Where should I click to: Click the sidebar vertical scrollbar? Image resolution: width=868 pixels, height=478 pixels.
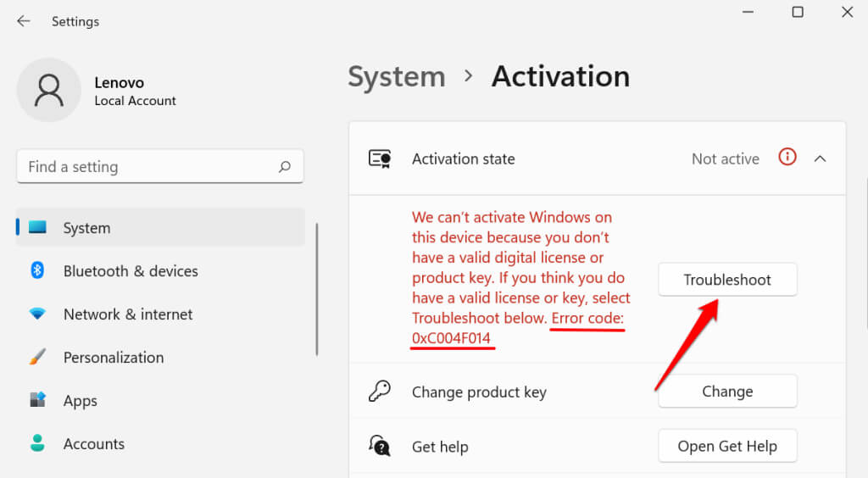coord(317,288)
